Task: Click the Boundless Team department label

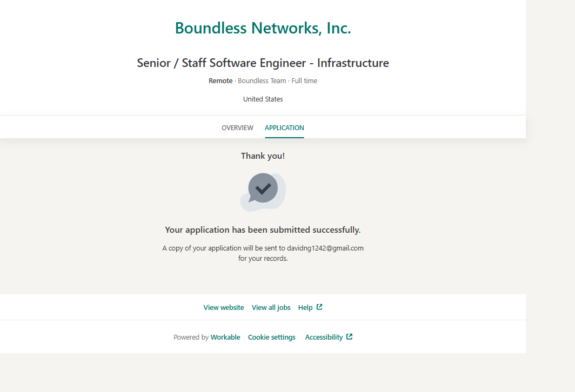Action: 262,81
